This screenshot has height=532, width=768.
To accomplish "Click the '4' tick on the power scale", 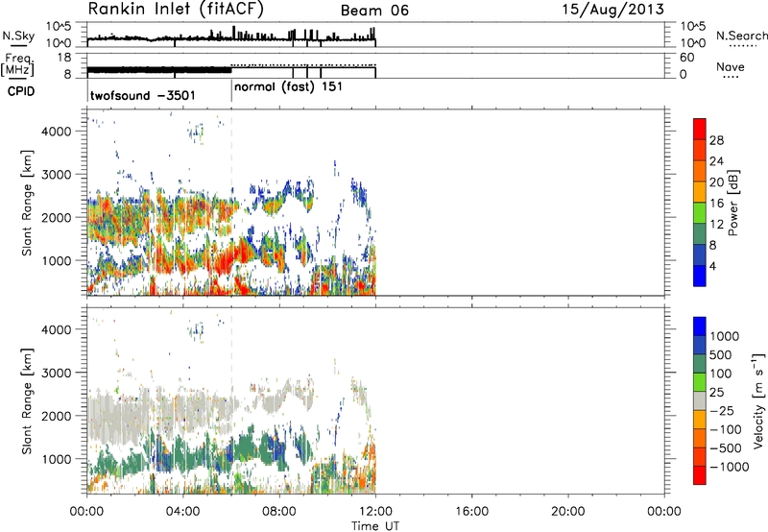I will coord(712,266).
